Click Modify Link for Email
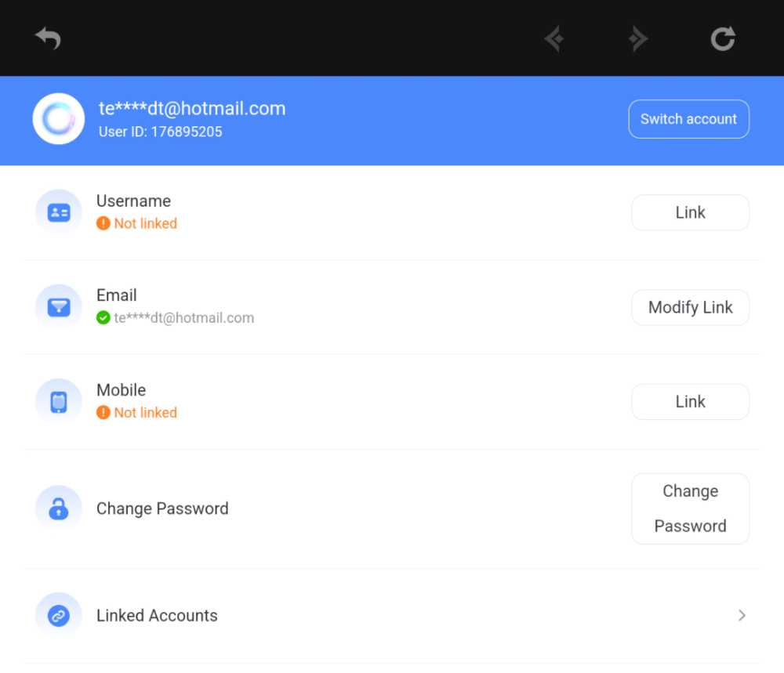 (690, 307)
